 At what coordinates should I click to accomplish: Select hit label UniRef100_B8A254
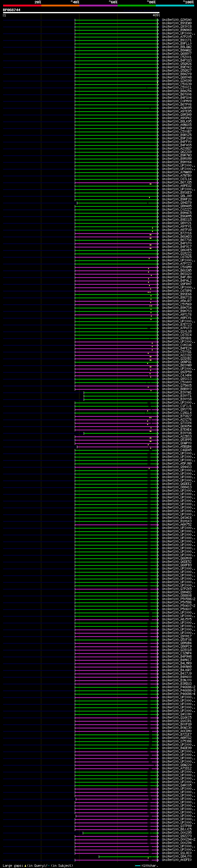point(176,91)
